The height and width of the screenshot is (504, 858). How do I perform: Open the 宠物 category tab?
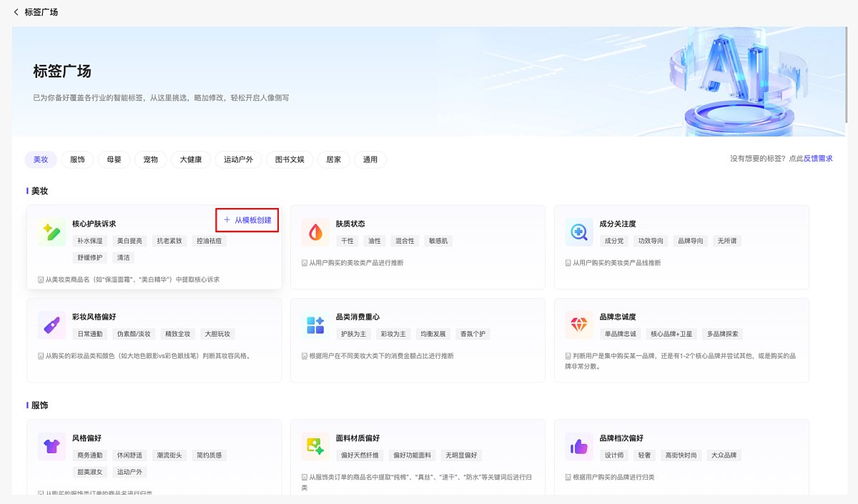150,159
